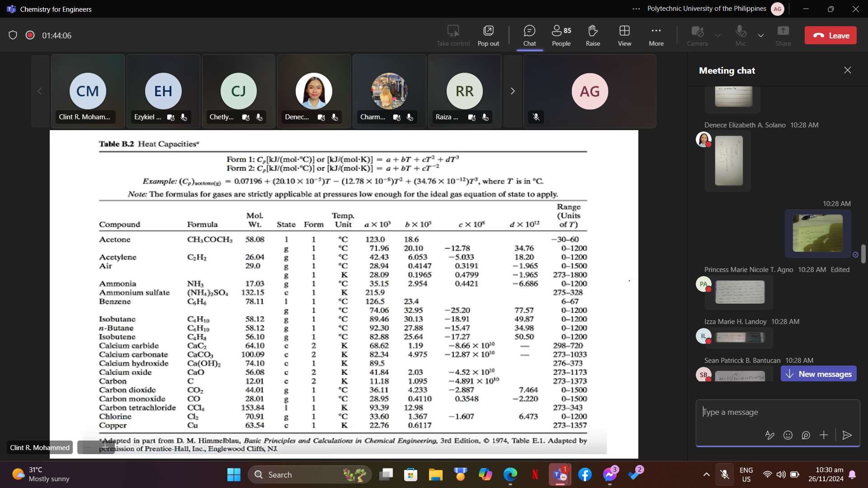Open the weather widget showing 31°C

[41, 474]
